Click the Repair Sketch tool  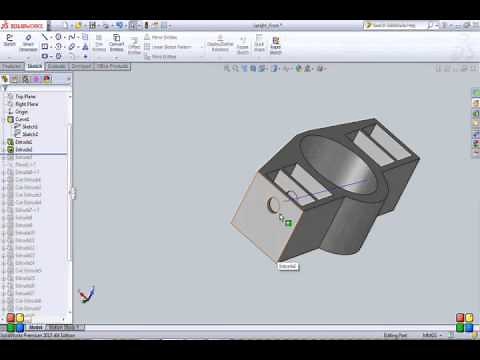point(243,46)
